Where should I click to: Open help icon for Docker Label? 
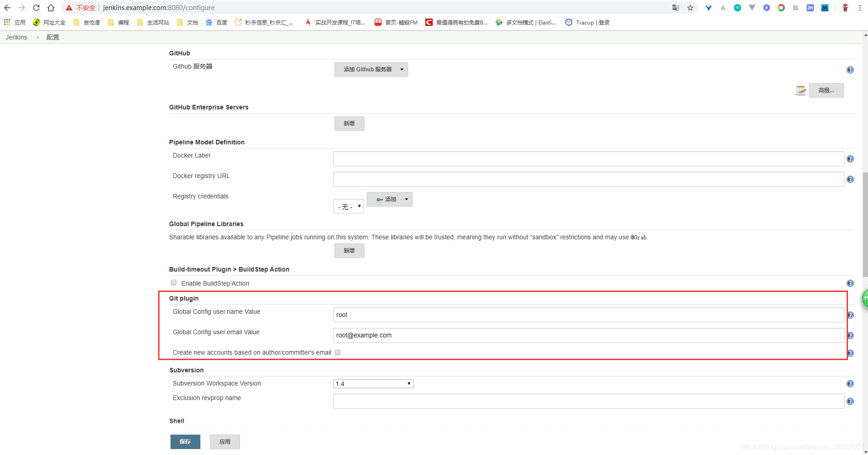click(850, 159)
